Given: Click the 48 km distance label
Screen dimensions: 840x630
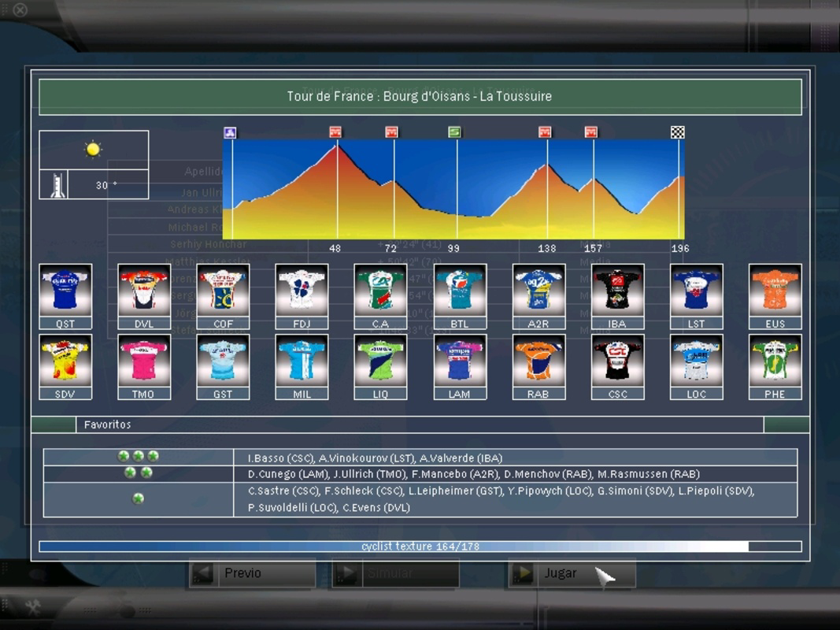Looking at the screenshot, I should pyautogui.click(x=335, y=248).
